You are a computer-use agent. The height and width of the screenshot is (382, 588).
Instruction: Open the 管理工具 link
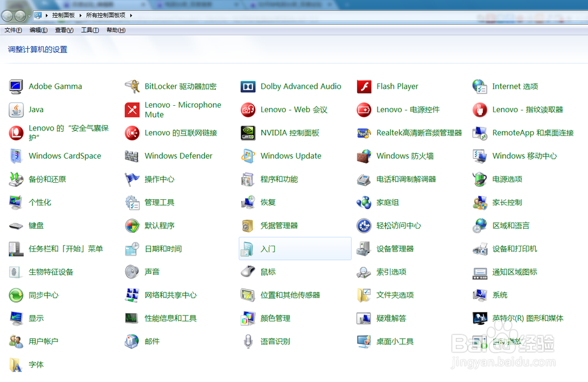pyautogui.click(x=159, y=202)
